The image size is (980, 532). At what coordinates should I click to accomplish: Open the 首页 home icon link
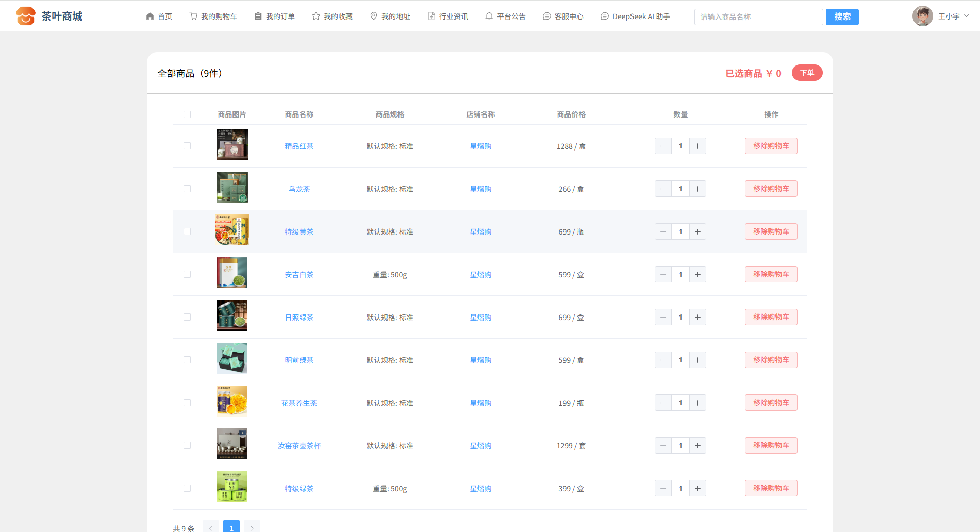point(150,16)
